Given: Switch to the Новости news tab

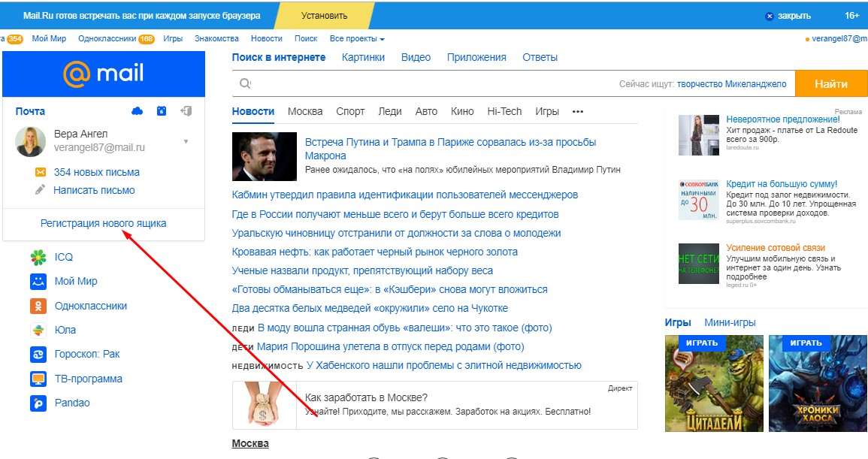Looking at the screenshot, I should pyautogui.click(x=253, y=111).
